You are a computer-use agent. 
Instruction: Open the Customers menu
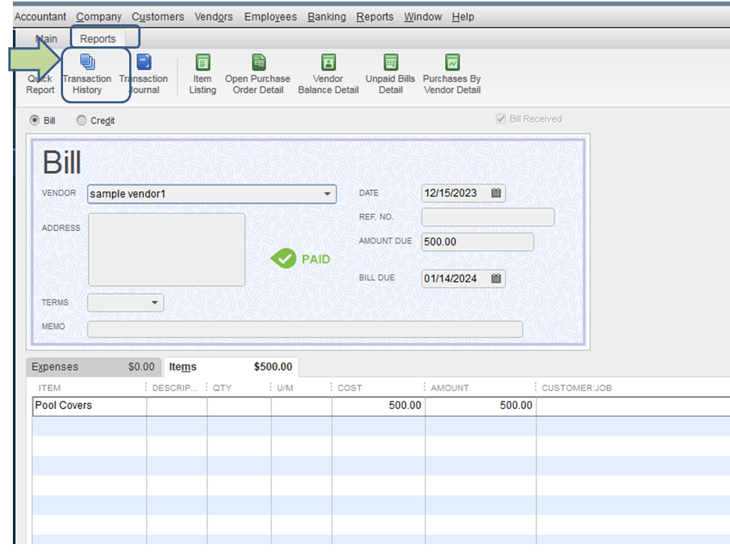[x=158, y=17]
